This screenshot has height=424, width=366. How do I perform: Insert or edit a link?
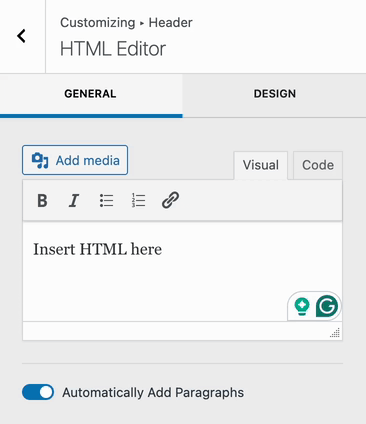tap(170, 200)
